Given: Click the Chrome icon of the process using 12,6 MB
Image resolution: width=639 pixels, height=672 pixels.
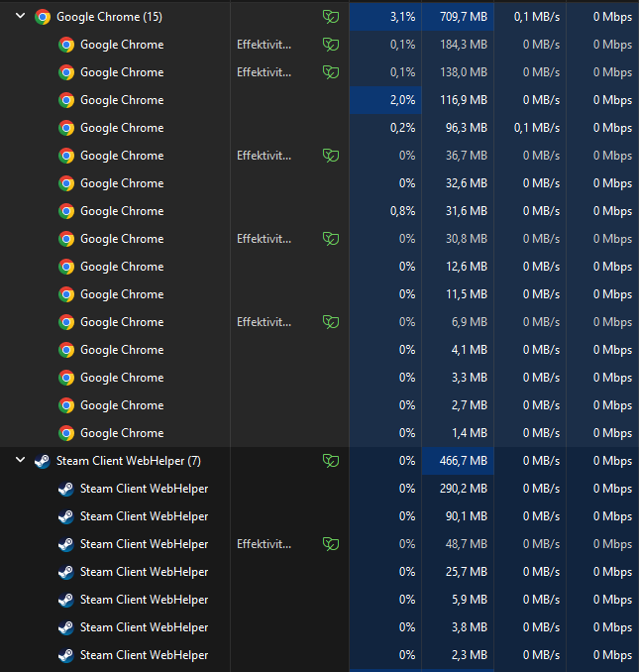Looking at the screenshot, I should [66, 267].
